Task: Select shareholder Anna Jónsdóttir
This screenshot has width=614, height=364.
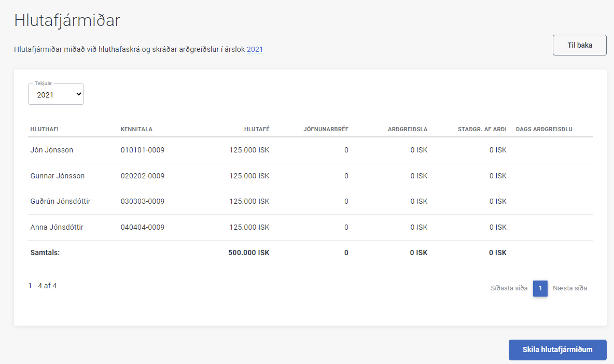Action: tap(57, 227)
